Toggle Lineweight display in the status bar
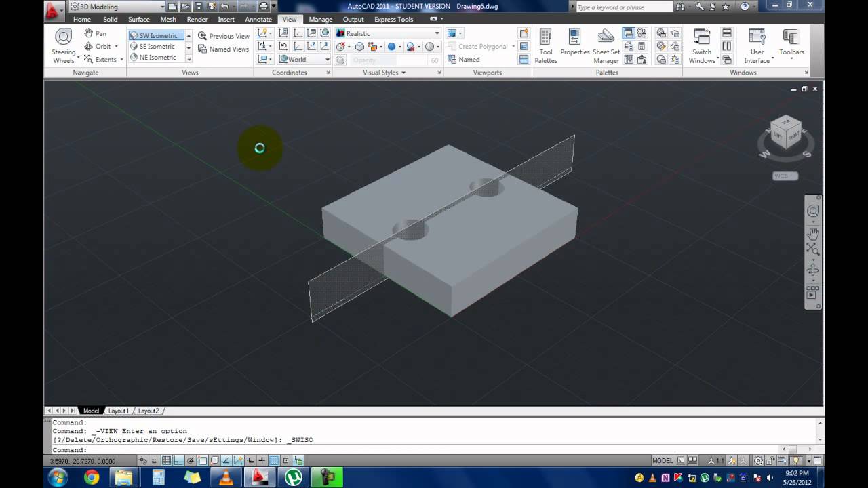Viewport: 868px width, 488px height. (x=262, y=461)
